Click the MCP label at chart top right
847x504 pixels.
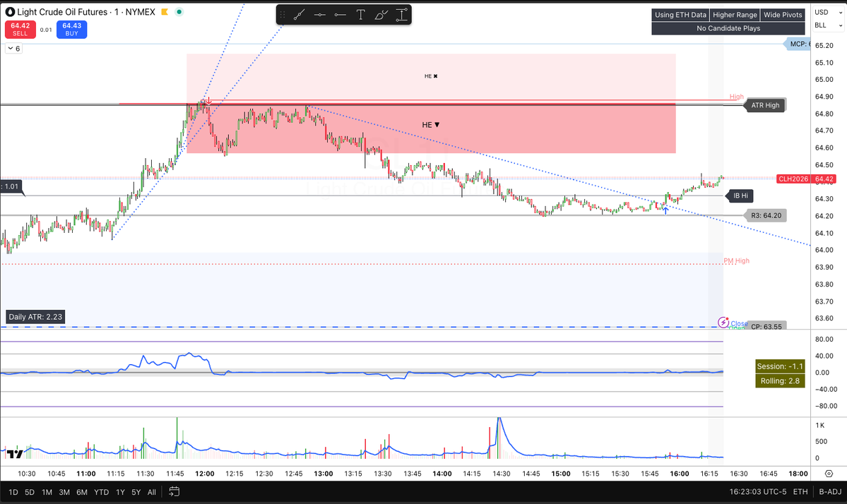point(798,44)
